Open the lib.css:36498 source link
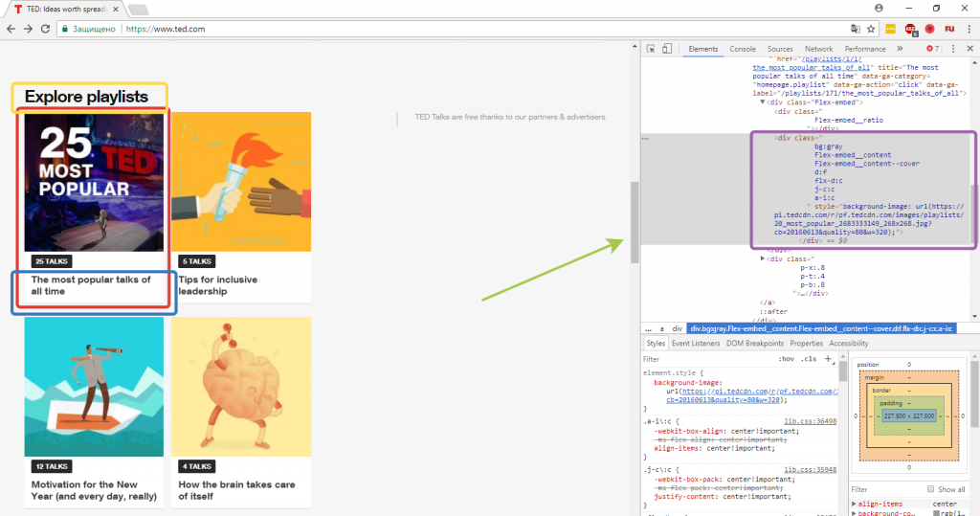The width and height of the screenshot is (980, 516). coord(810,421)
